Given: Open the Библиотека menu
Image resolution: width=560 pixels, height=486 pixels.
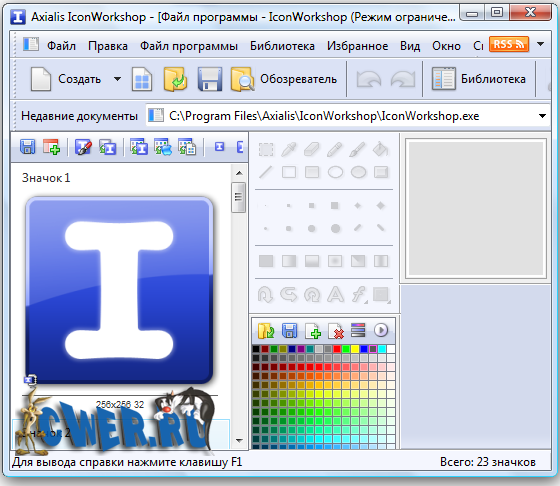Looking at the screenshot, I should [282, 46].
